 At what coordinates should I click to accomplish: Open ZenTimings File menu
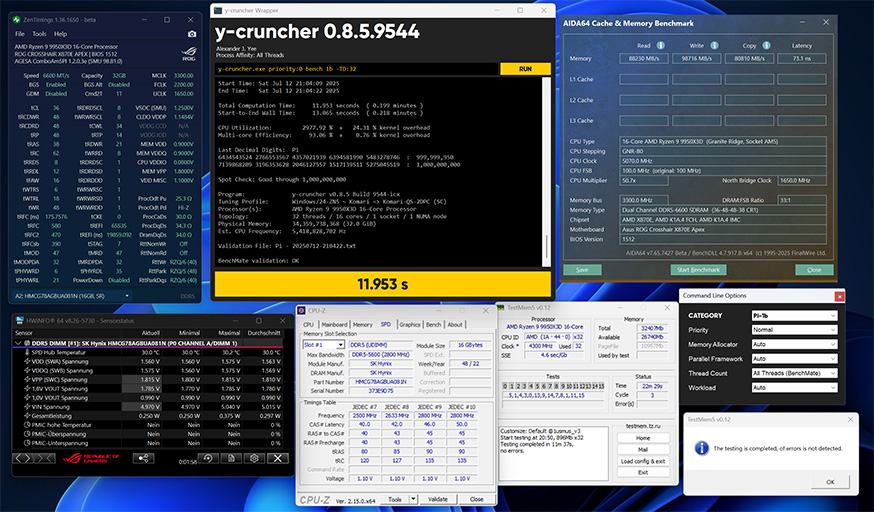point(20,34)
